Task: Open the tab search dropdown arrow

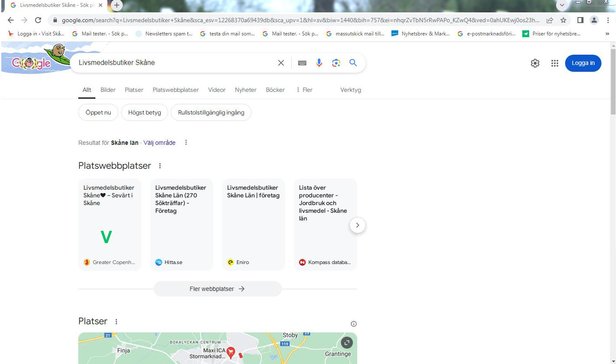Action: click(562, 5)
